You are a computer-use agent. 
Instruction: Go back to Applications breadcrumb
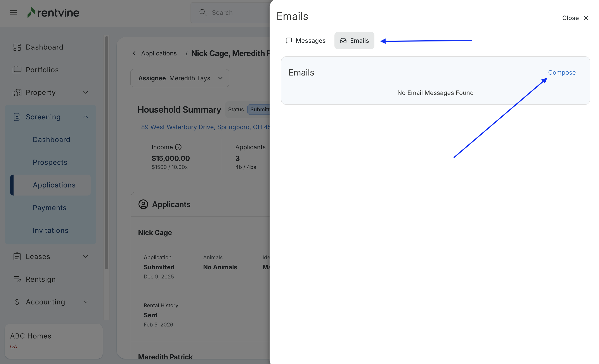[x=159, y=53]
